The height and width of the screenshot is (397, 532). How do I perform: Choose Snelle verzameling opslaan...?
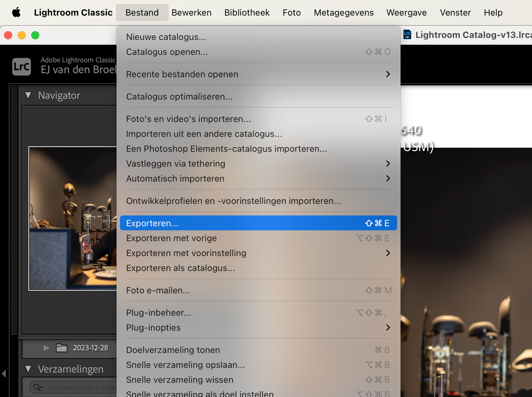258,365
